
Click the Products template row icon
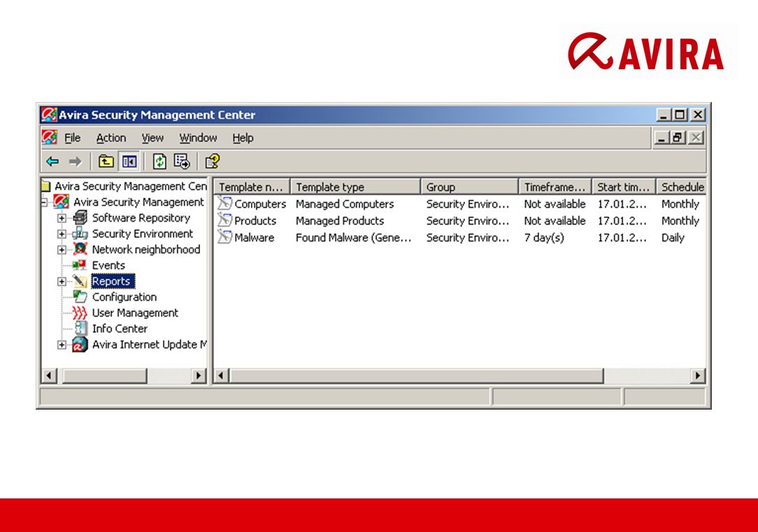pyautogui.click(x=224, y=220)
